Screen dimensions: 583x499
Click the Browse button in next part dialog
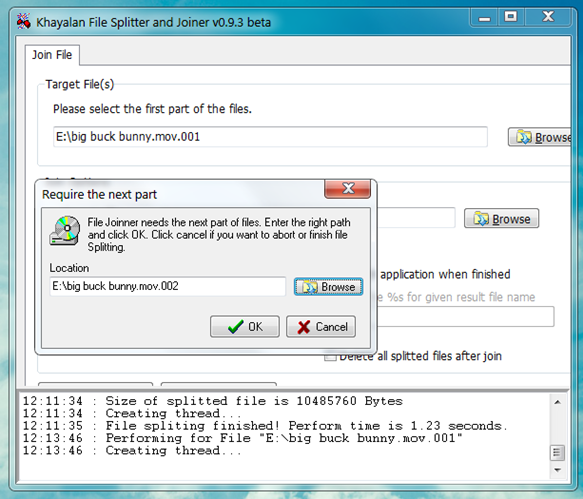pyautogui.click(x=328, y=287)
